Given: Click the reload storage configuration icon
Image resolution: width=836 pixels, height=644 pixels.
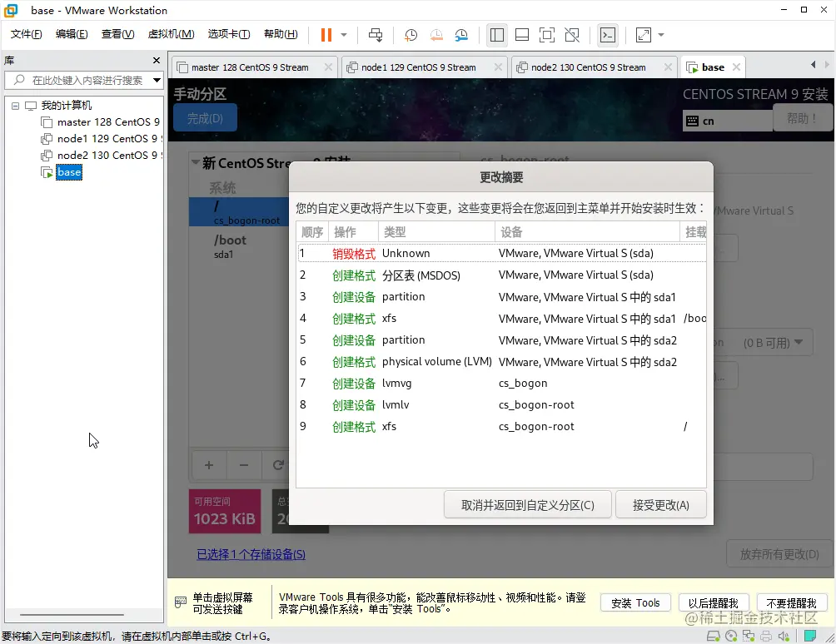Looking at the screenshot, I should (278, 465).
